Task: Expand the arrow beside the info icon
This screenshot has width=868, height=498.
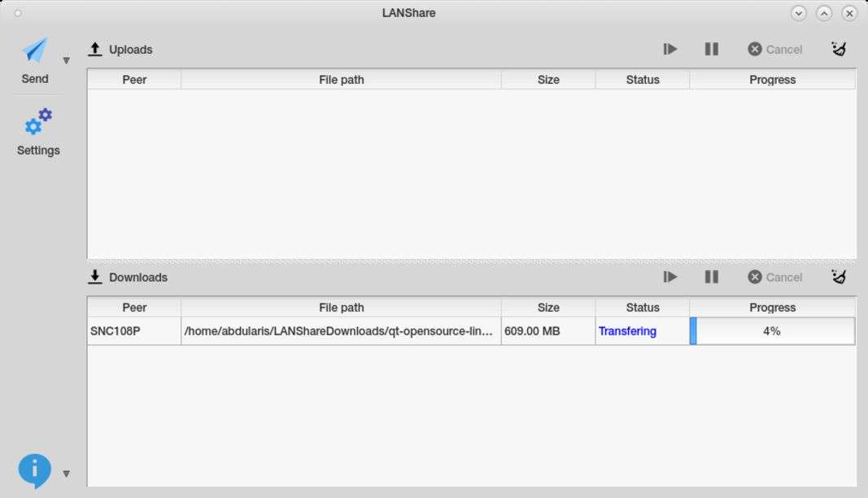Action: click(67, 474)
